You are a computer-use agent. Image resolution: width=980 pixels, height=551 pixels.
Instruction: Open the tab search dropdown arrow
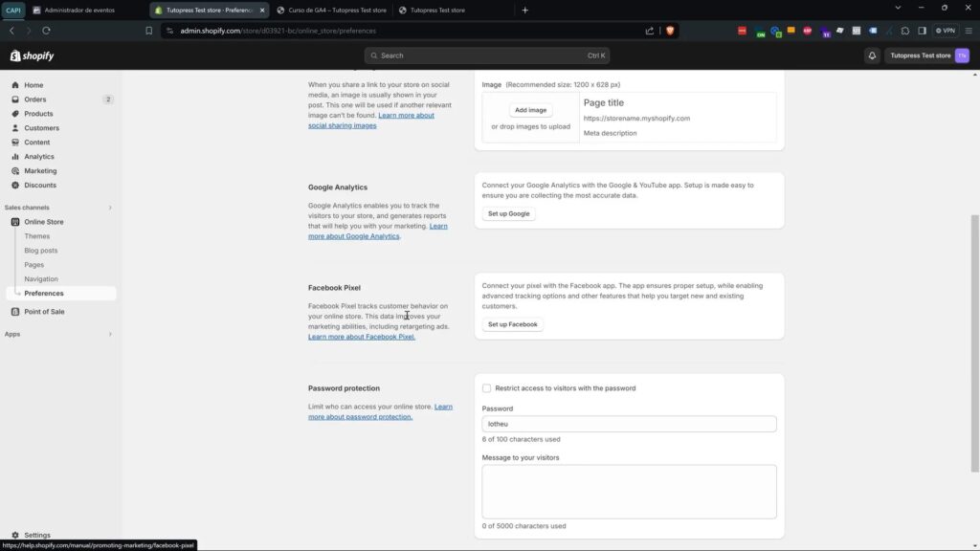[898, 8]
